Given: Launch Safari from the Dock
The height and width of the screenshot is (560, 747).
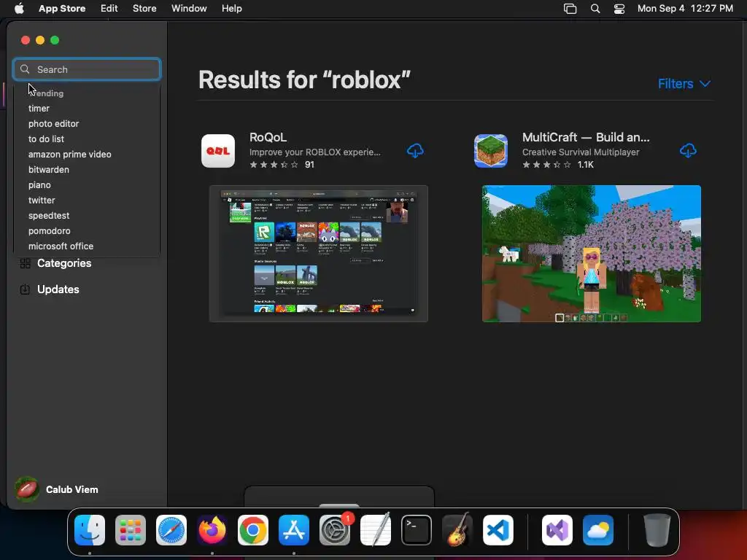Looking at the screenshot, I should click(171, 530).
